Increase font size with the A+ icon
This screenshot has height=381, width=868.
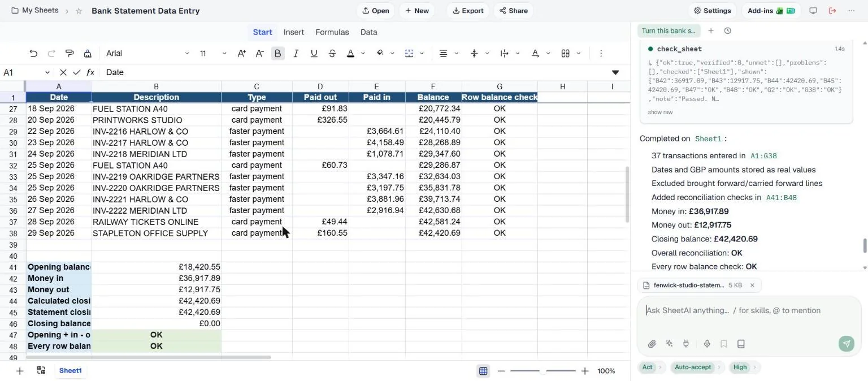pyautogui.click(x=241, y=53)
